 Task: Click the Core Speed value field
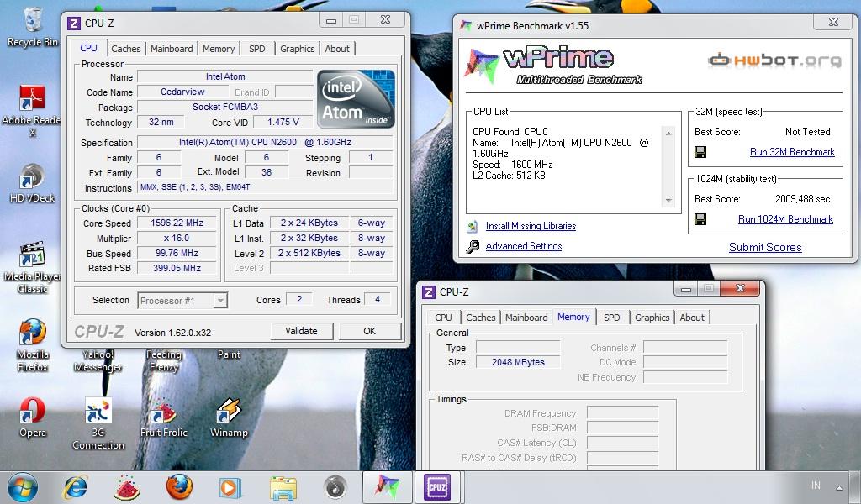pos(177,223)
